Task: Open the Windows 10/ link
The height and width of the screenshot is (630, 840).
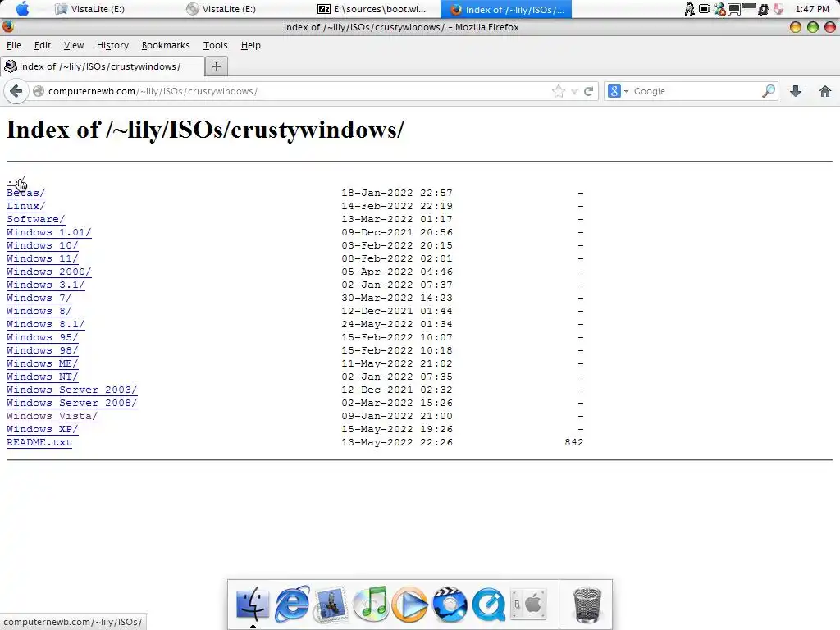Action: point(43,245)
